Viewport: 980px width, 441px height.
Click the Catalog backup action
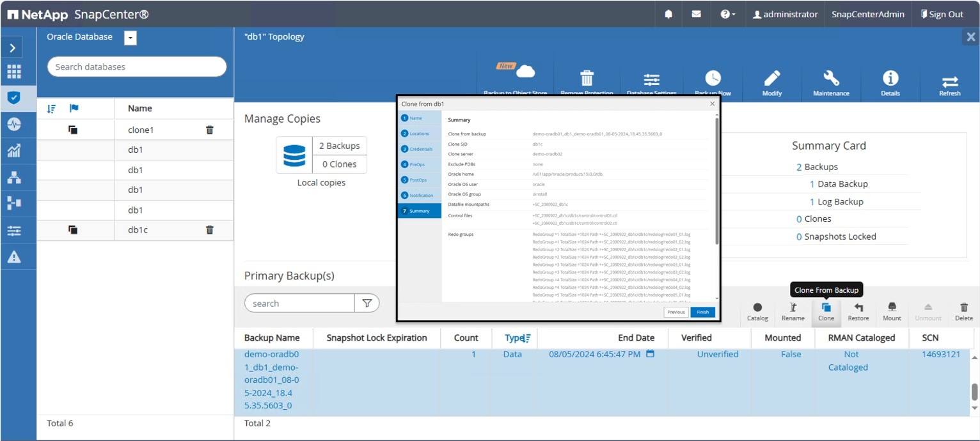click(x=757, y=312)
